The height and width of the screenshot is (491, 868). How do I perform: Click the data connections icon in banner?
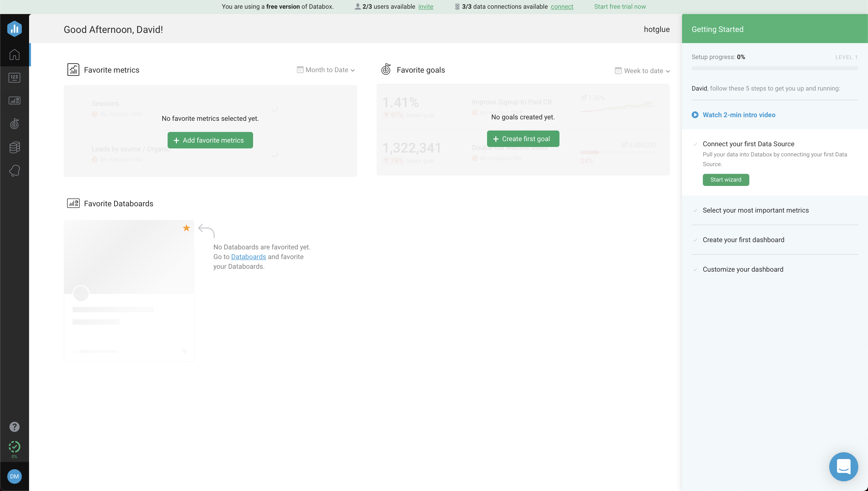click(x=457, y=6)
